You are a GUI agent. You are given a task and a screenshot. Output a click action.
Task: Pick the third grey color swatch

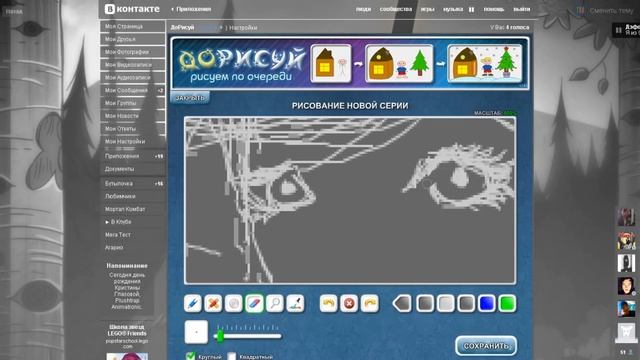pyautogui.click(x=466, y=304)
